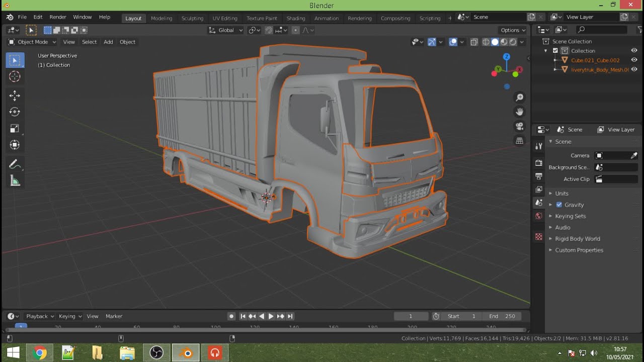Activate the Annotate pencil tool
This screenshot has width=644, height=362.
(15, 164)
